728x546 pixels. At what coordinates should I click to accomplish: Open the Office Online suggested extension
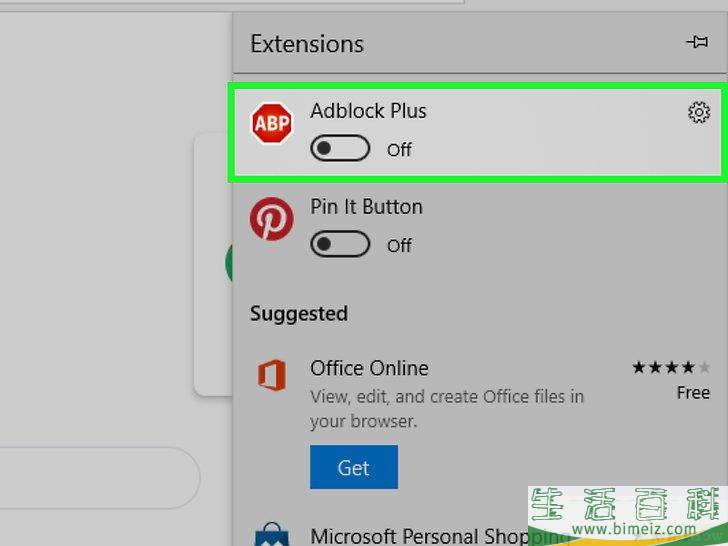pyautogui.click(x=369, y=368)
